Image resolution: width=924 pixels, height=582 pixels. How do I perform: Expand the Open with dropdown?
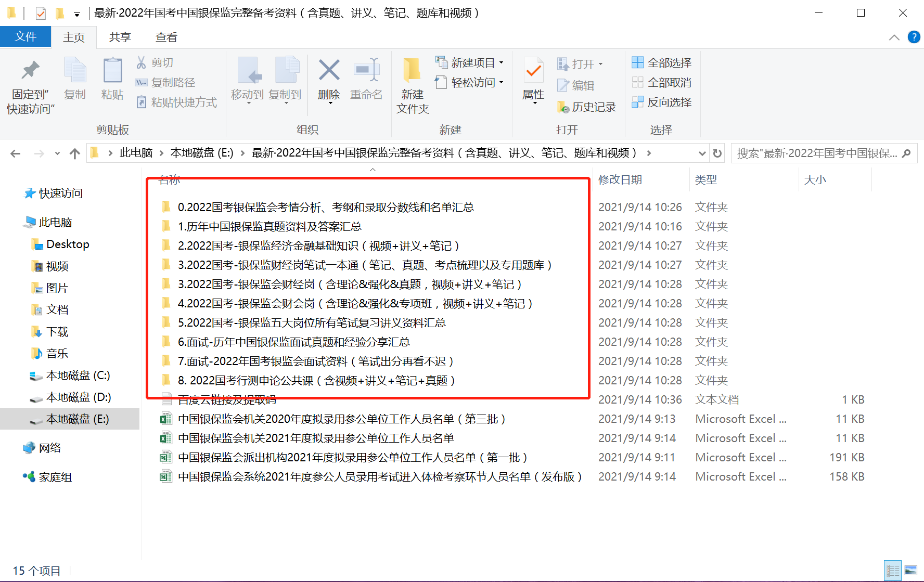[600, 64]
